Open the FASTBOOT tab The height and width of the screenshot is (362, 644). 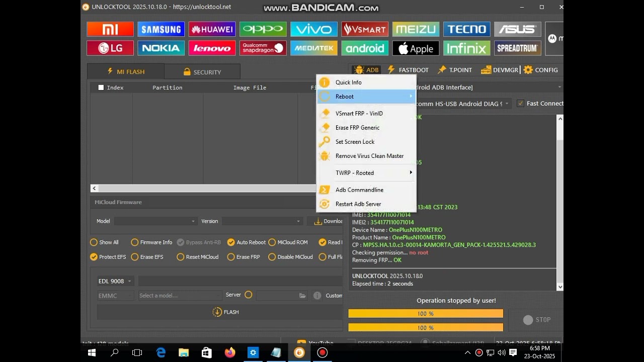408,70
